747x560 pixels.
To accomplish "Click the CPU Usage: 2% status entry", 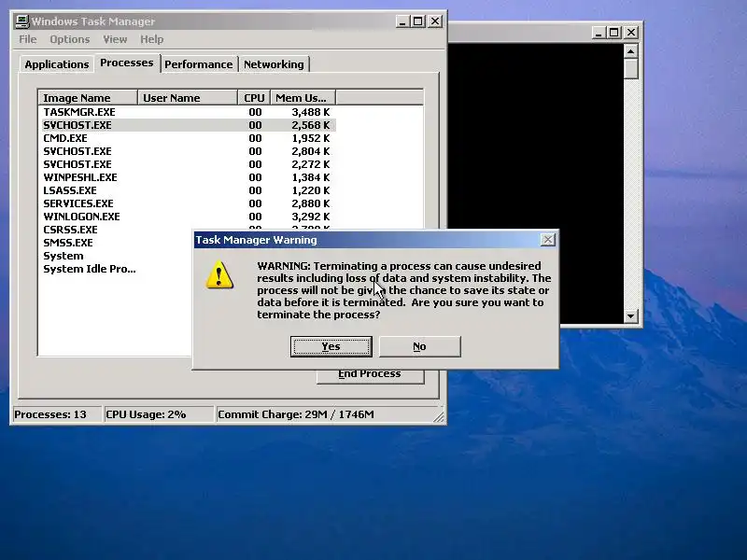I will coord(159,414).
